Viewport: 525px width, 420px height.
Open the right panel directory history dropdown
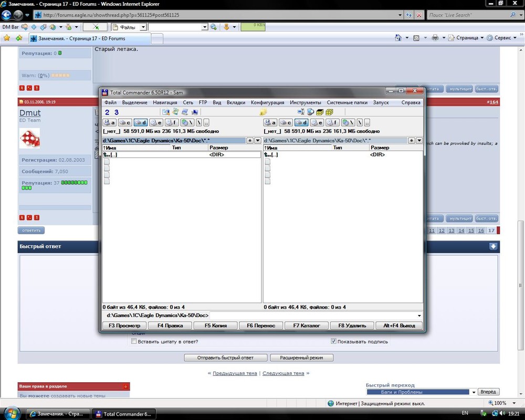(x=419, y=140)
